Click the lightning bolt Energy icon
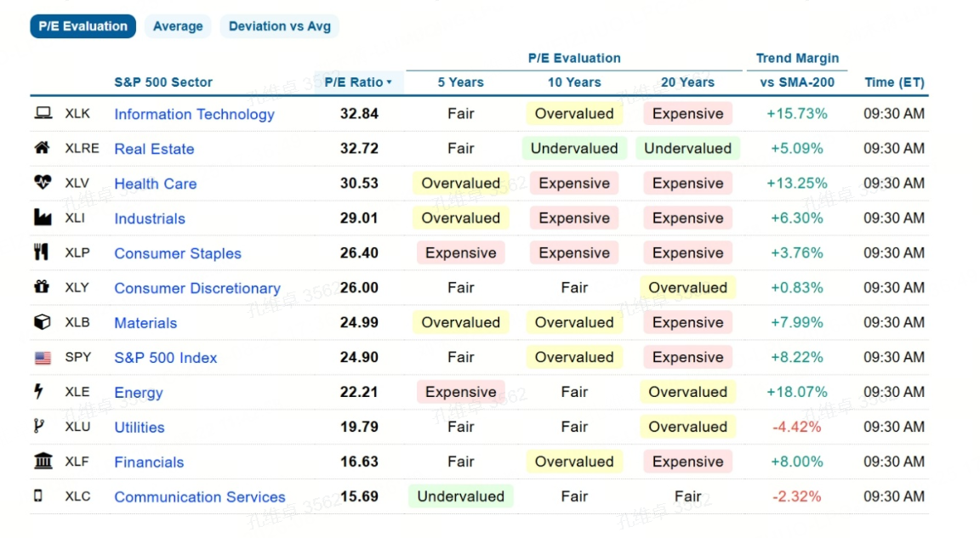Screen dimensions: 980x538 39,391
